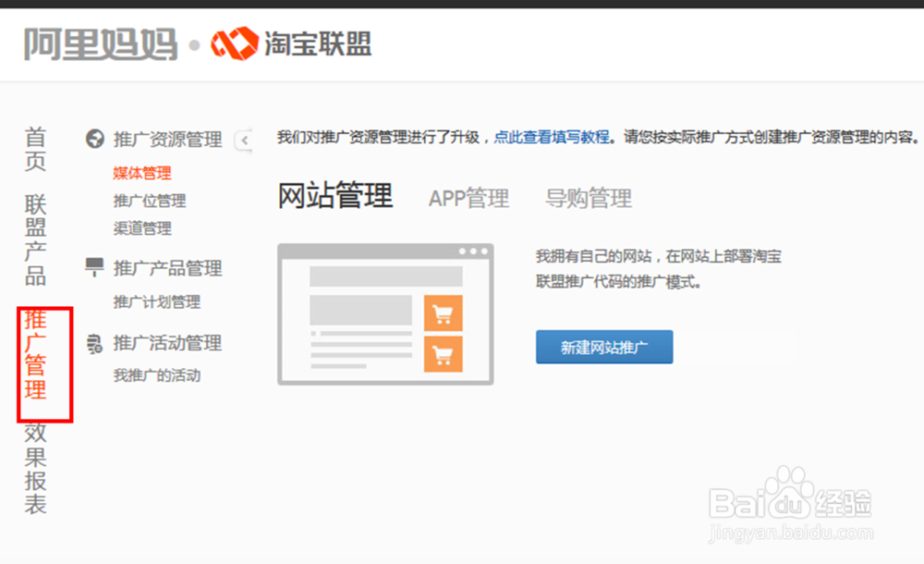The height and width of the screenshot is (564, 924).
Task: Switch to the 网站管理 tab
Action: pos(334,196)
